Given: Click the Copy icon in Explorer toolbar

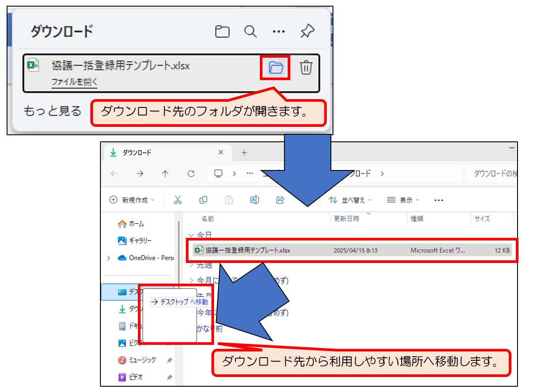Looking at the screenshot, I should click(x=203, y=200).
